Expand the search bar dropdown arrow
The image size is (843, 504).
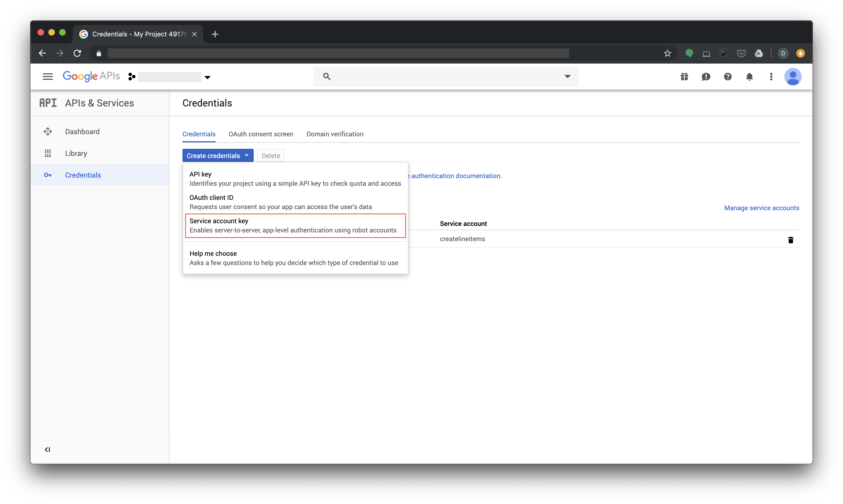(567, 76)
